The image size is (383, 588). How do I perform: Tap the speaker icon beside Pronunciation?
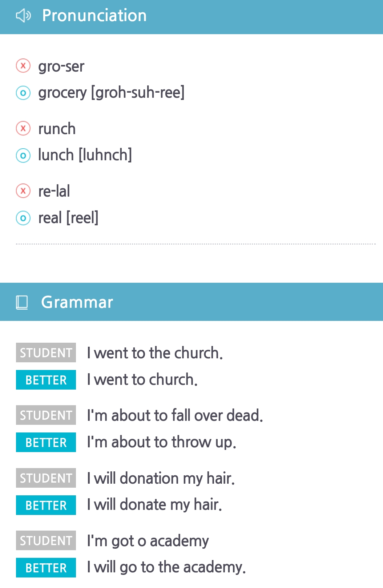pyautogui.click(x=23, y=16)
